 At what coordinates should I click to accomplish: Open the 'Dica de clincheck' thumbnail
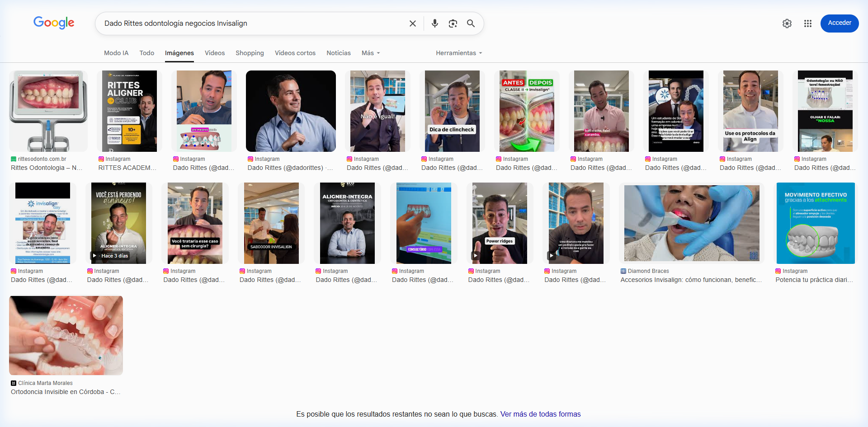click(x=452, y=111)
